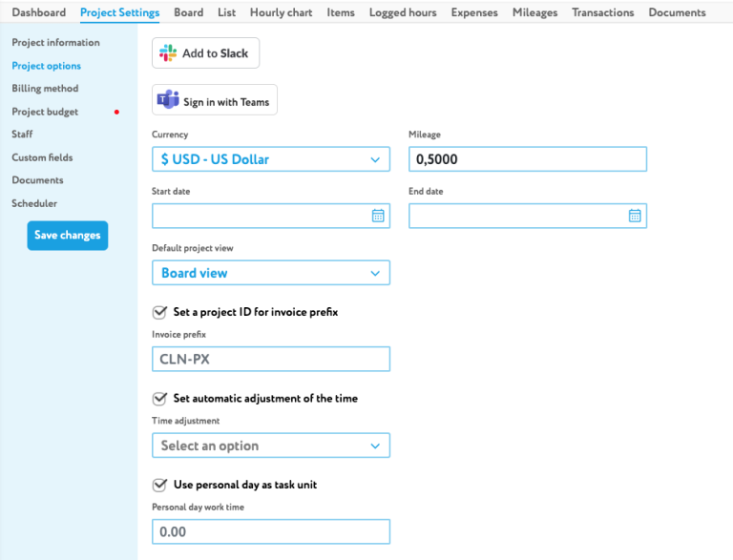733x560 pixels.
Task: Open the Hourly chart tab
Action: 281,12
